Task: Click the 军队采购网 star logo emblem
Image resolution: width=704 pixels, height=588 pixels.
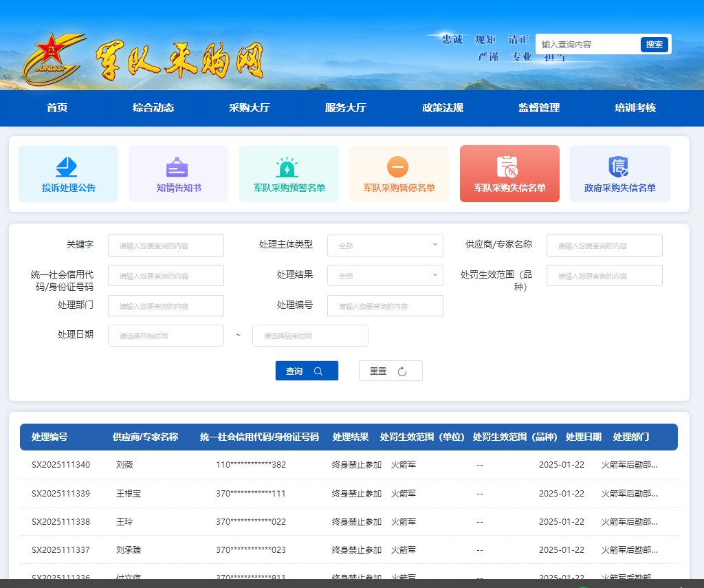Action: (54, 58)
